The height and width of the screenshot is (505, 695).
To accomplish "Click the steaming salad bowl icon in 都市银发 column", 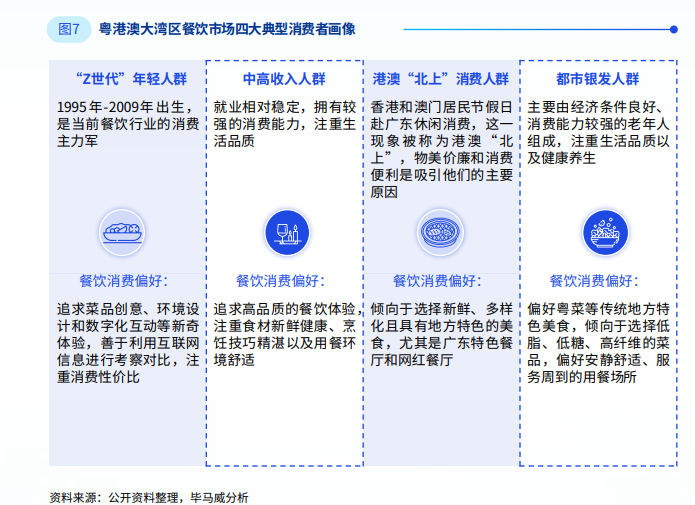I will tap(598, 233).
